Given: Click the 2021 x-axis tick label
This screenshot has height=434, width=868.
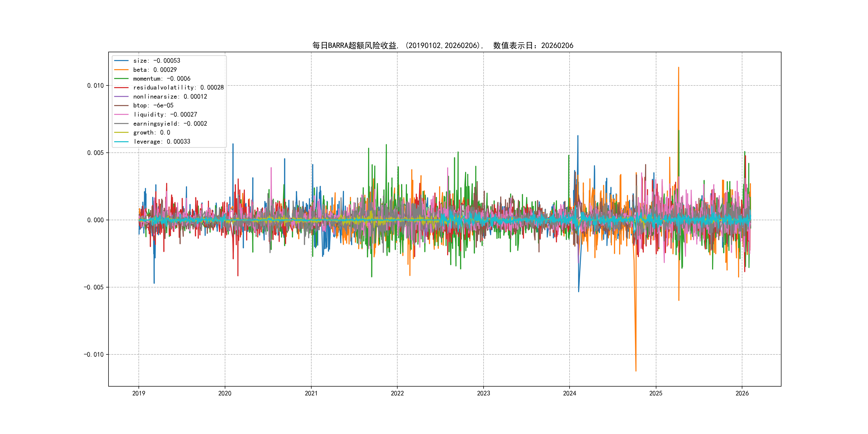Looking at the screenshot, I should click(x=311, y=393).
